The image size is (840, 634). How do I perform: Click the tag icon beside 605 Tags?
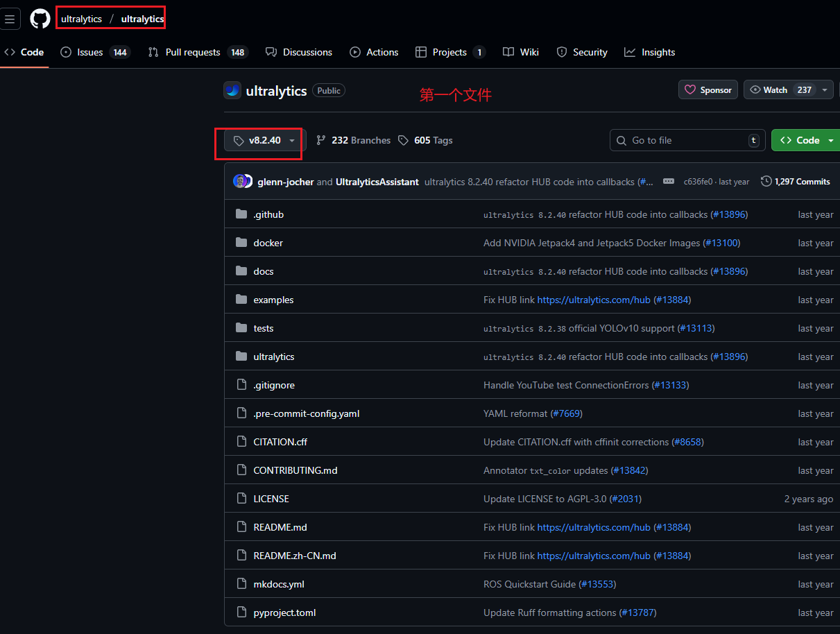(404, 140)
